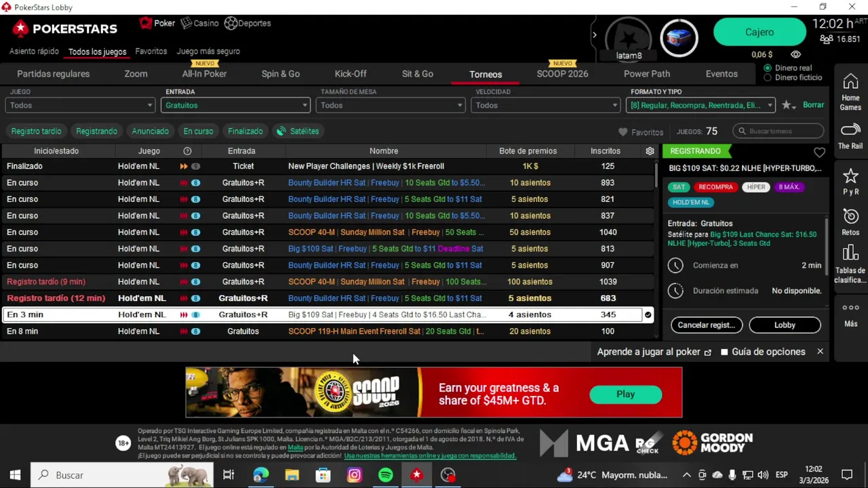This screenshot has width=868, height=488.
Task: Select Dinero real radio button
Action: (x=768, y=68)
